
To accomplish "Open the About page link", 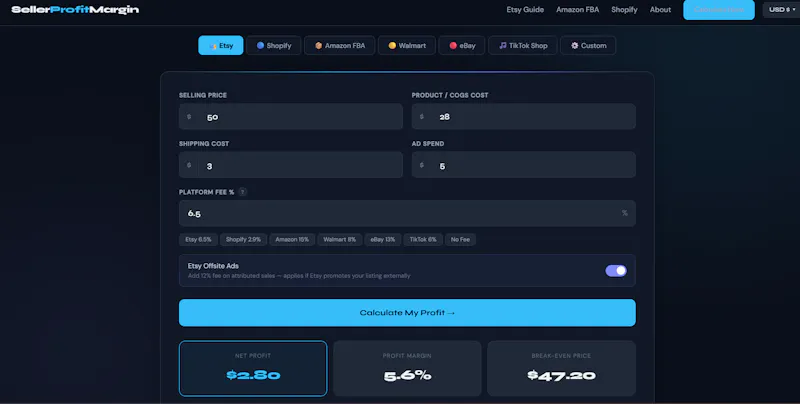I will (660, 10).
